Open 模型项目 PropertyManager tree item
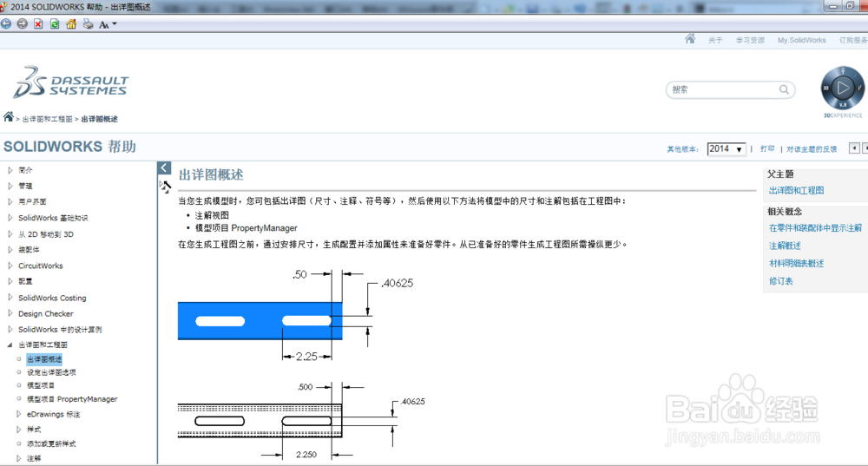Viewport: 868px width, 466px height. pyautogui.click(x=72, y=399)
